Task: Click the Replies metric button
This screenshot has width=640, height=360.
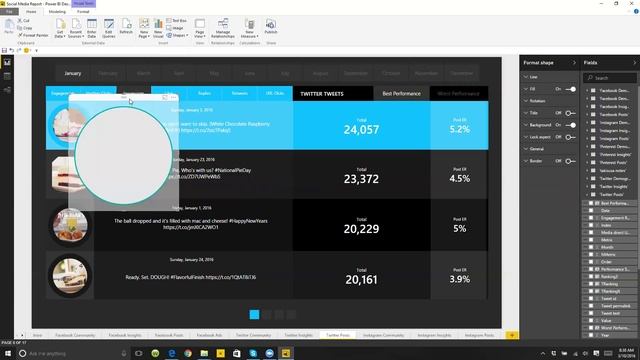Action: (x=204, y=93)
